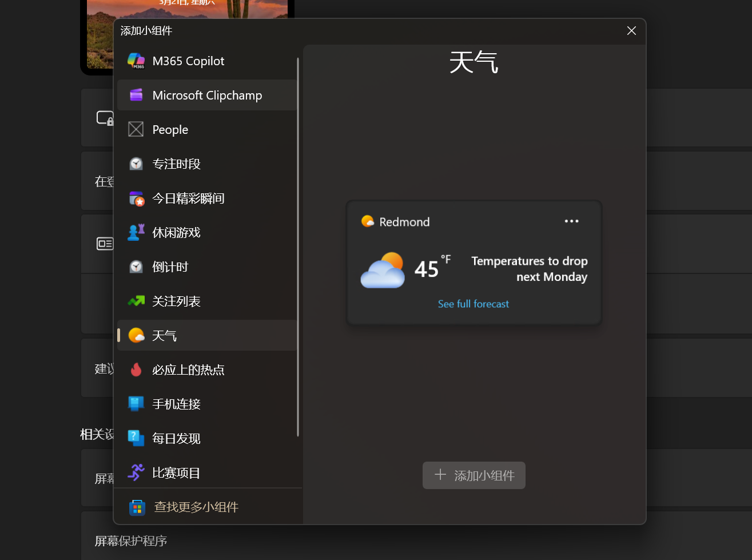Click the small sun icon beside Redmond
Screen dimensions: 752x560
[368, 221]
